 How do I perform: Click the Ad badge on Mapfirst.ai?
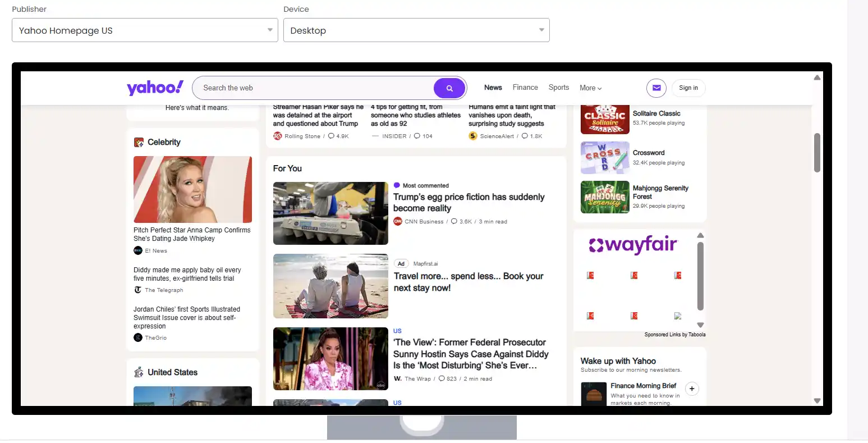[x=401, y=263]
